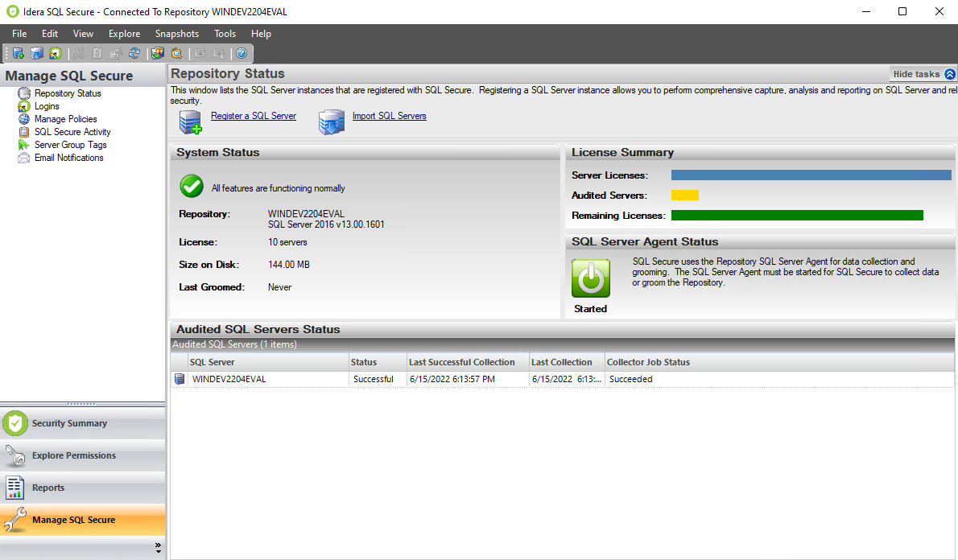Click the disabled X delete toolbar icon
Screen dimensions: 958x560
(x=79, y=54)
